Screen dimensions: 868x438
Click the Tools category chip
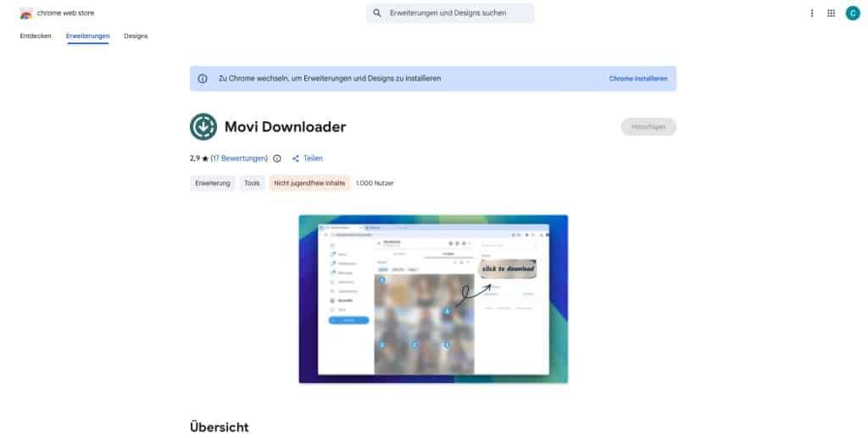coord(252,183)
